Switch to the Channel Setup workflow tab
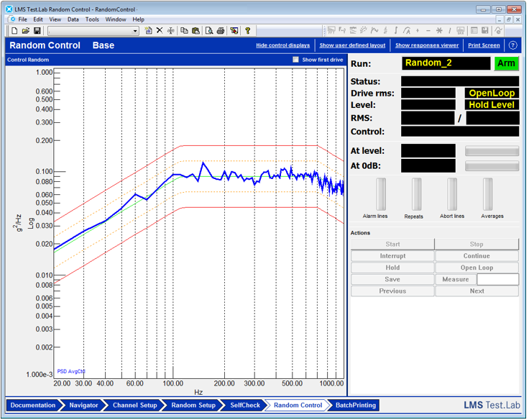529x420 pixels. [x=134, y=406]
